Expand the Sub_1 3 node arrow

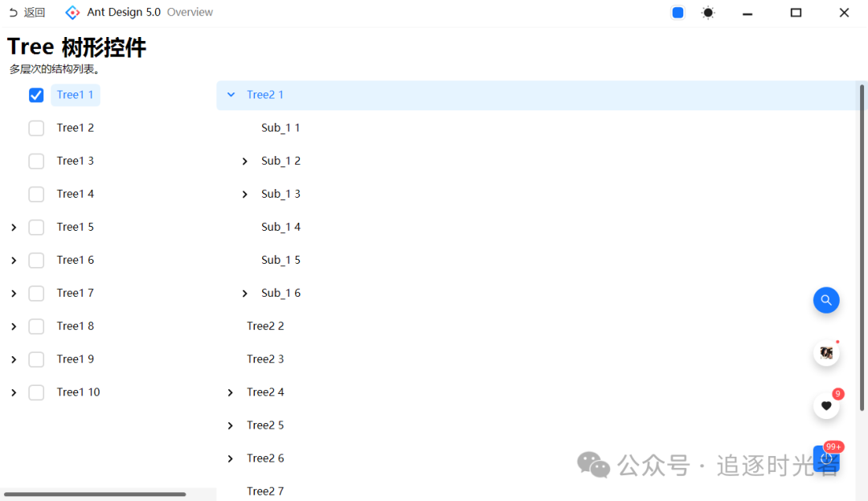(244, 195)
